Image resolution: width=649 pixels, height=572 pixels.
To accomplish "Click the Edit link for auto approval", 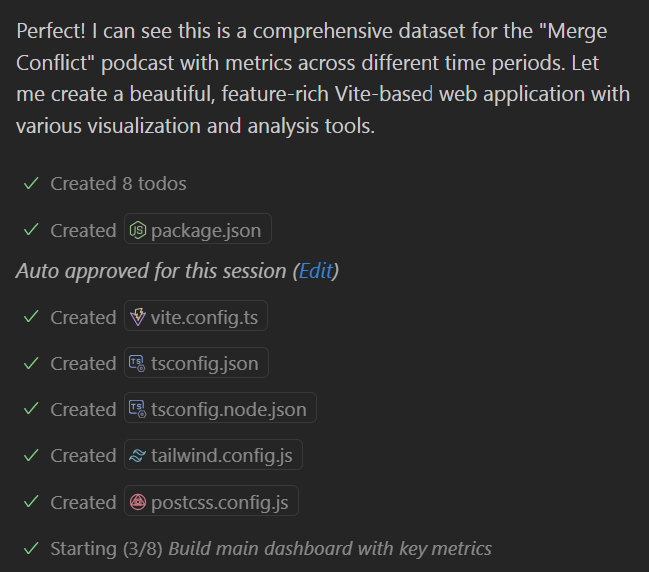I will tap(315, 271).
